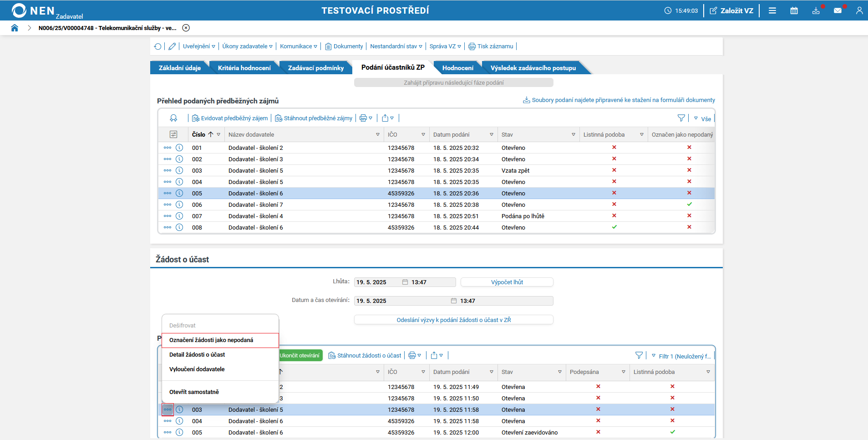Switch to the Hodnocení tab
Screen dimensions: 868x440
pyautogui.click(x=457, y=68)
